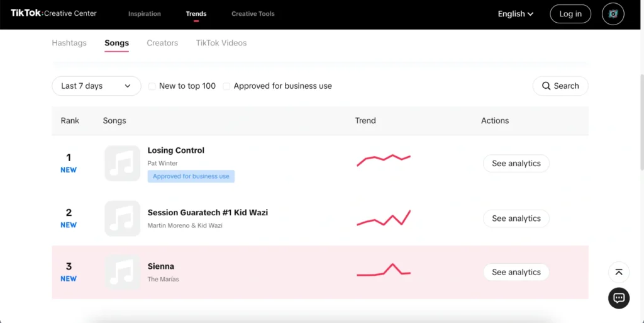
Task: Click the artist name The Marías
Action: (x=163, y=280)
